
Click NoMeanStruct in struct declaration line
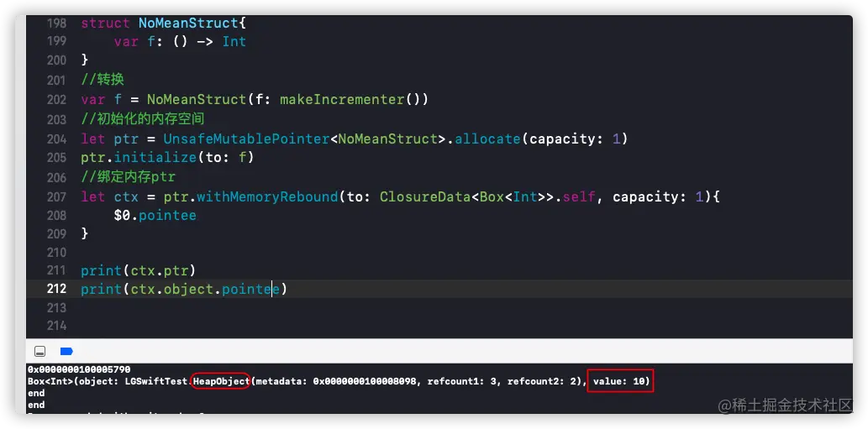[187, 24]
